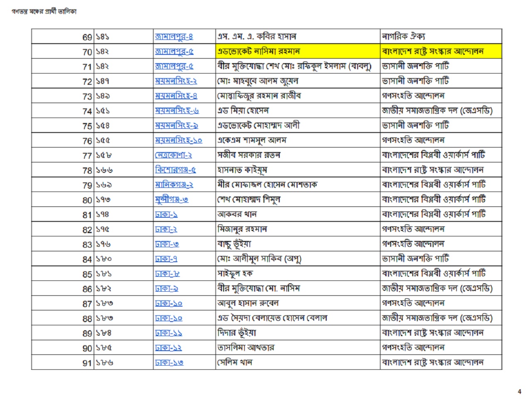Open the ময়মনসিংহ-৪ hyperlink
Image resolution: width=532 pixels, height=403 pixels.
pyautogui.click(x=176, y=96)
